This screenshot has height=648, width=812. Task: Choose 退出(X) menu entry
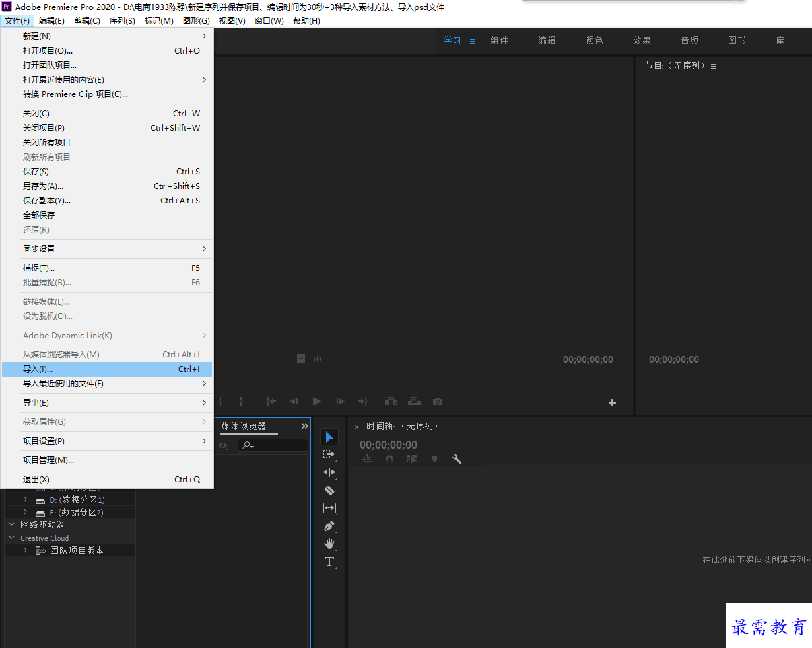point(108,480)
